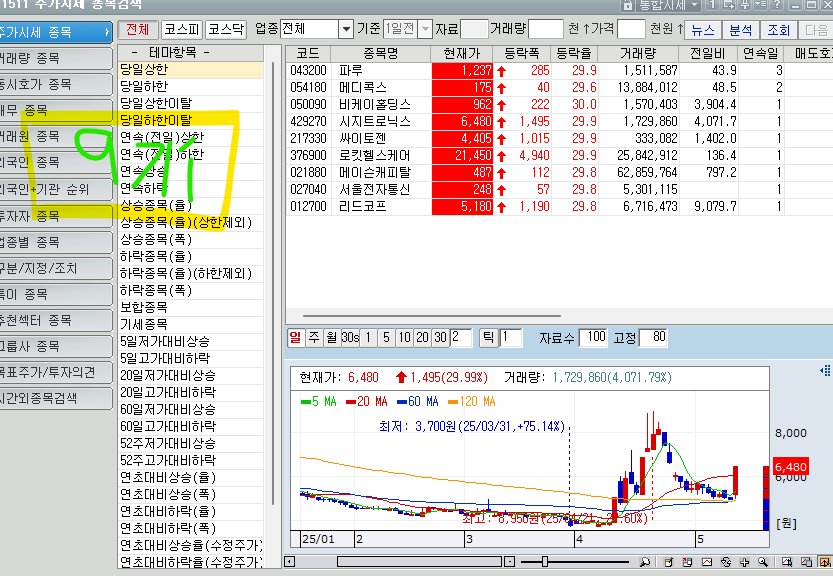Click the chart copy icon near the right end

pyautogui.click(x=806, y=562)
